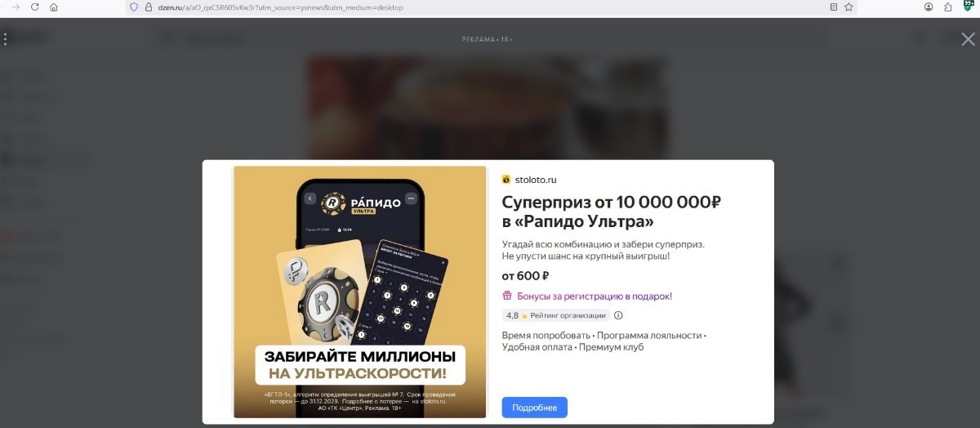Viewport: 980px width, 428px height.
Task: Open the Рапидо Ультра ad image
Action: click(359, 292)
